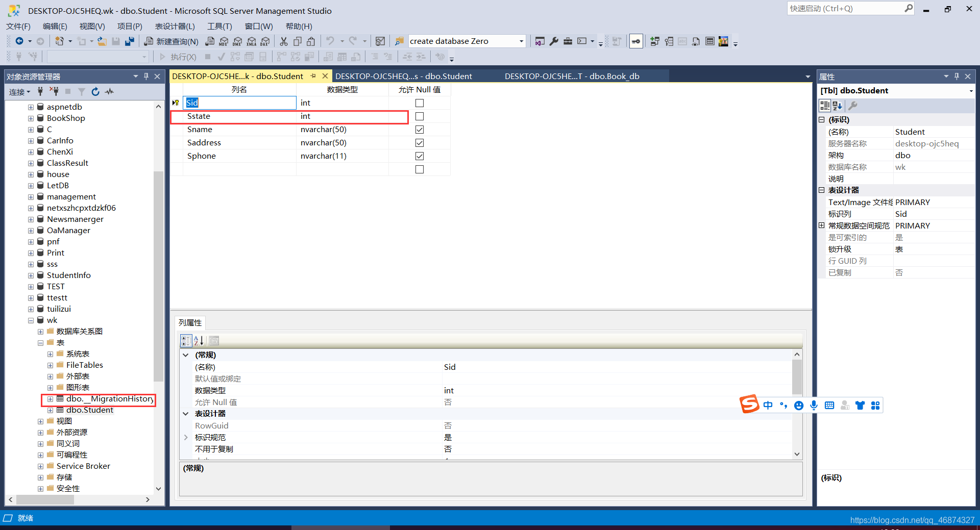Click the Save All toolbar icon
The image size is (980, 530).
130,41
